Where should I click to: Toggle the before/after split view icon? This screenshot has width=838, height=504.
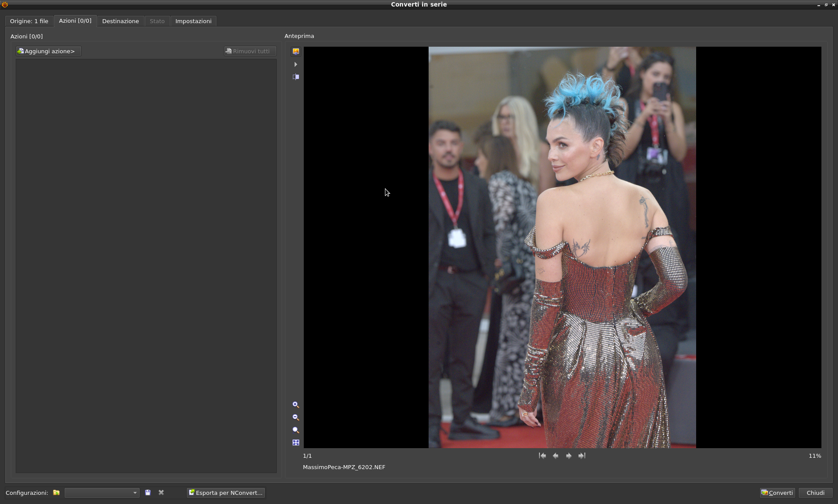tap(296, 77)
